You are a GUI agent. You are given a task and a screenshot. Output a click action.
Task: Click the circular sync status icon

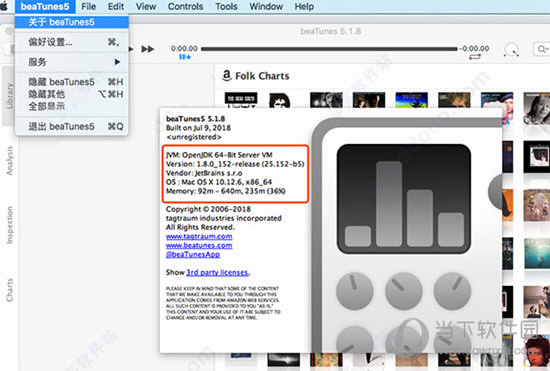tap(511, 50)
